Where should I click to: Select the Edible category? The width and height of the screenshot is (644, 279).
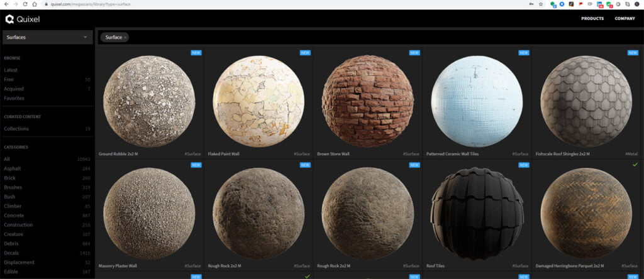[x=11, y=272]
